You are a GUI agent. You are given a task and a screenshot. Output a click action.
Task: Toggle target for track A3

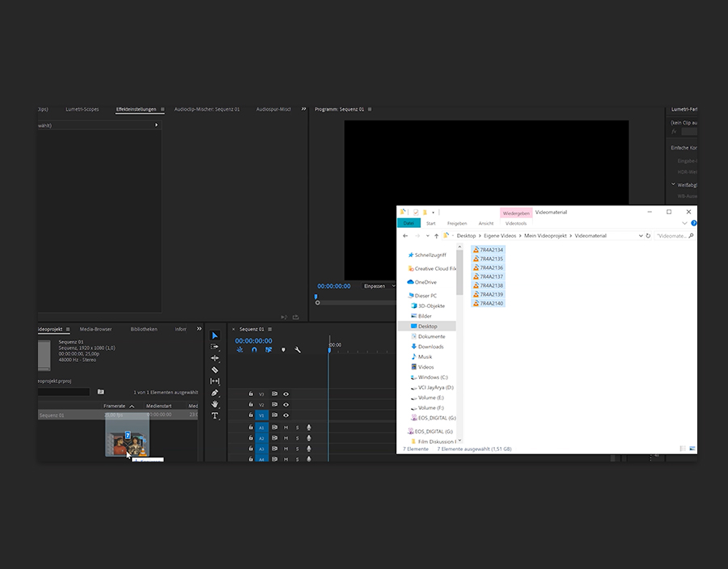(x=261, y=449)
